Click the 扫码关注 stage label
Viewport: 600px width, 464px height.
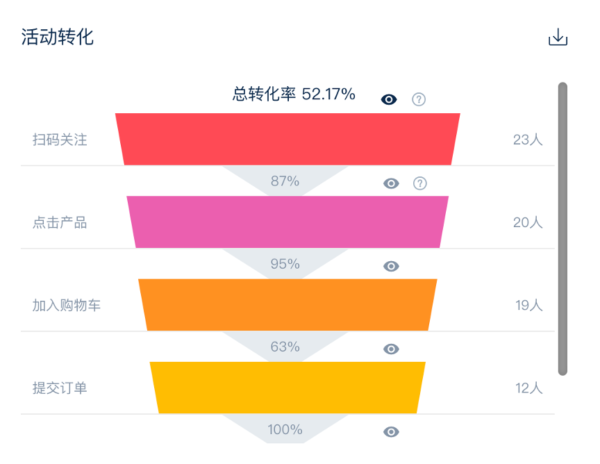(60, 140)
